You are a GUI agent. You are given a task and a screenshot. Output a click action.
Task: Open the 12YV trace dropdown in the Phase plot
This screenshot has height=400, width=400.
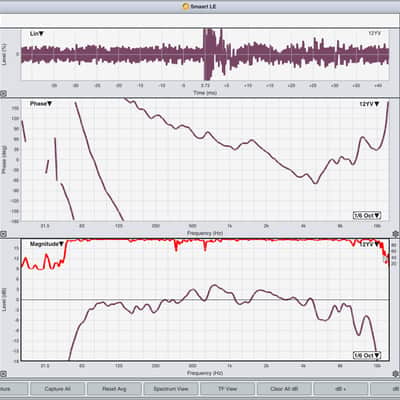coord(369,104)
